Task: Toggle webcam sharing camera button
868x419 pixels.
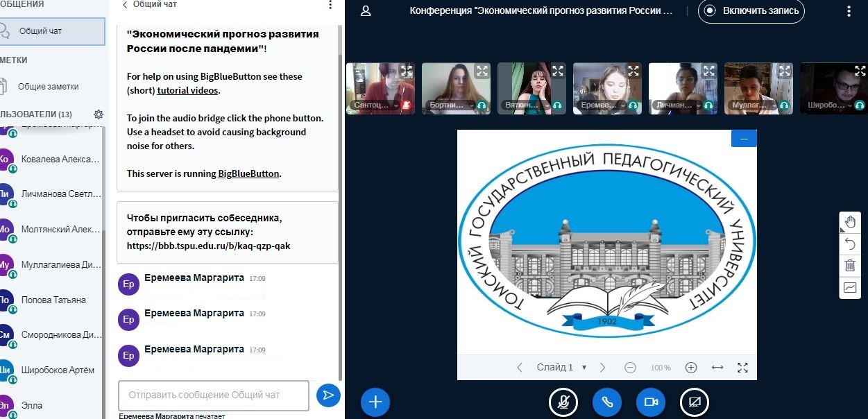Action: coord(651,402)
